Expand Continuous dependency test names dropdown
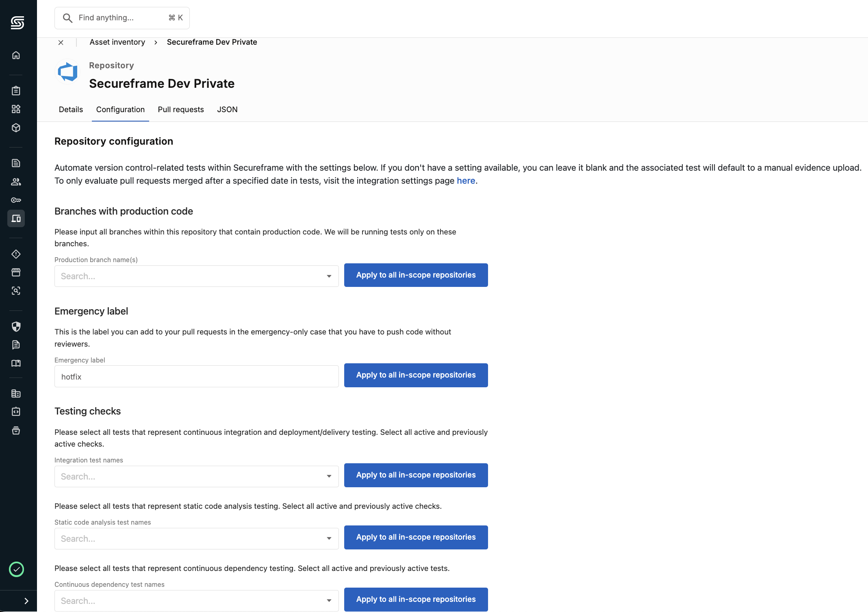 point(197,601)
